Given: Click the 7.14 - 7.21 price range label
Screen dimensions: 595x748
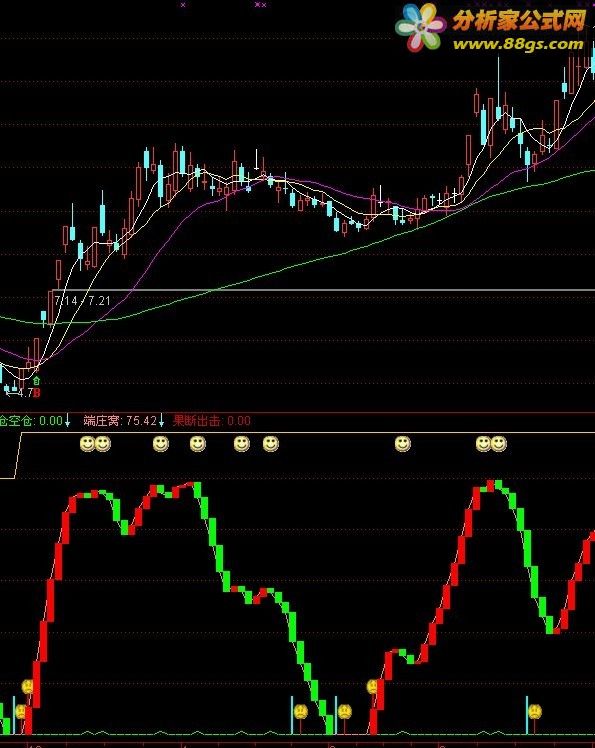Looking at the screenshot, I should tap(82, 301).
